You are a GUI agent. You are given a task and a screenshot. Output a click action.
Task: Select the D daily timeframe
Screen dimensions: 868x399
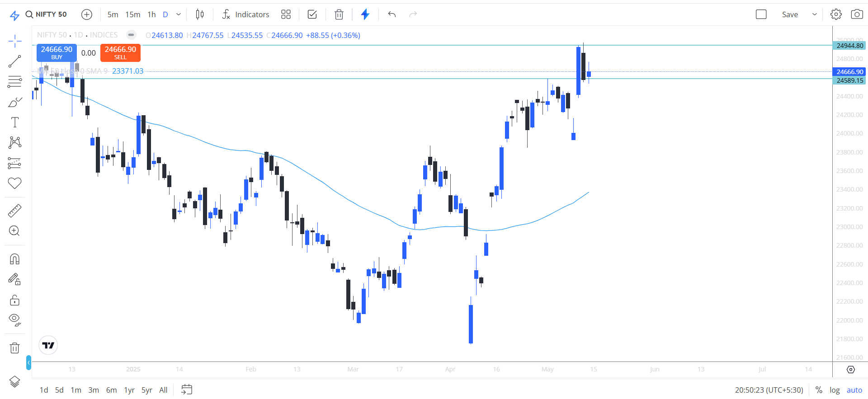click(165, 14)
